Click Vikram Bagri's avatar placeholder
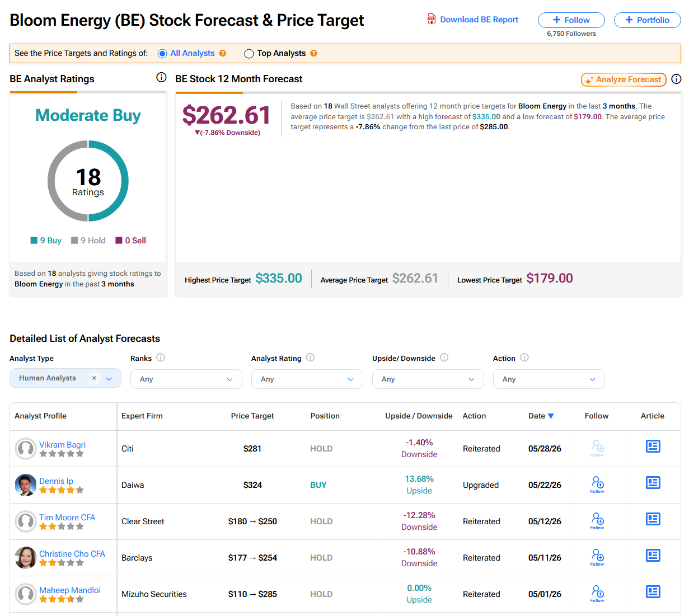This screenshot has width=689, height=616. [25, 449]
